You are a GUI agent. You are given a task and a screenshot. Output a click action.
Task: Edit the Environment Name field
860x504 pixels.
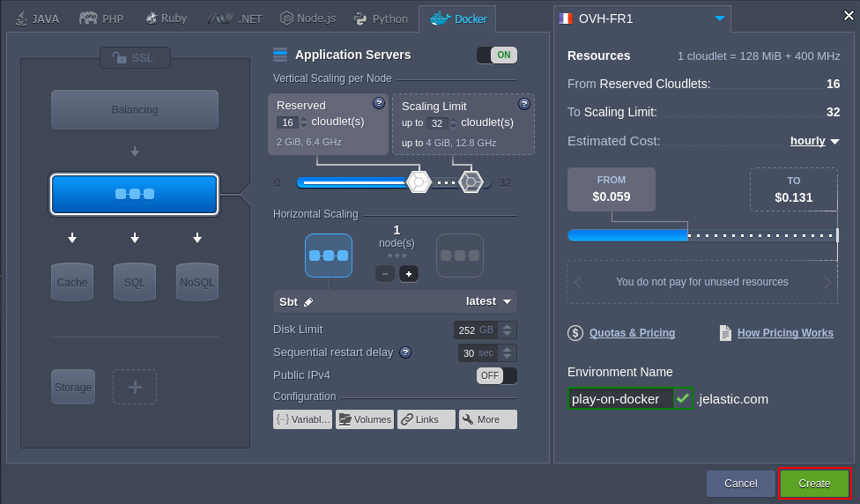click(621, 398)
